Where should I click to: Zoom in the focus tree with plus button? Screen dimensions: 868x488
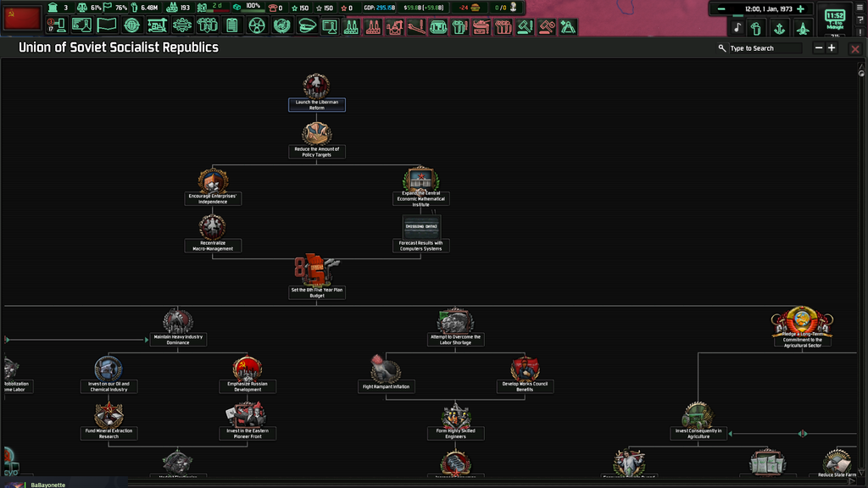[x=832, y=48]
